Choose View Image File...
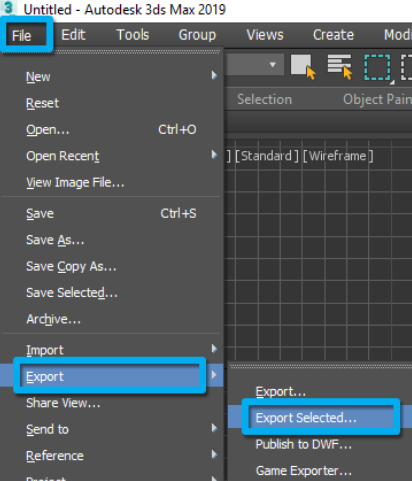This screenshot has width=412, height=481. (x=111, y=182)
